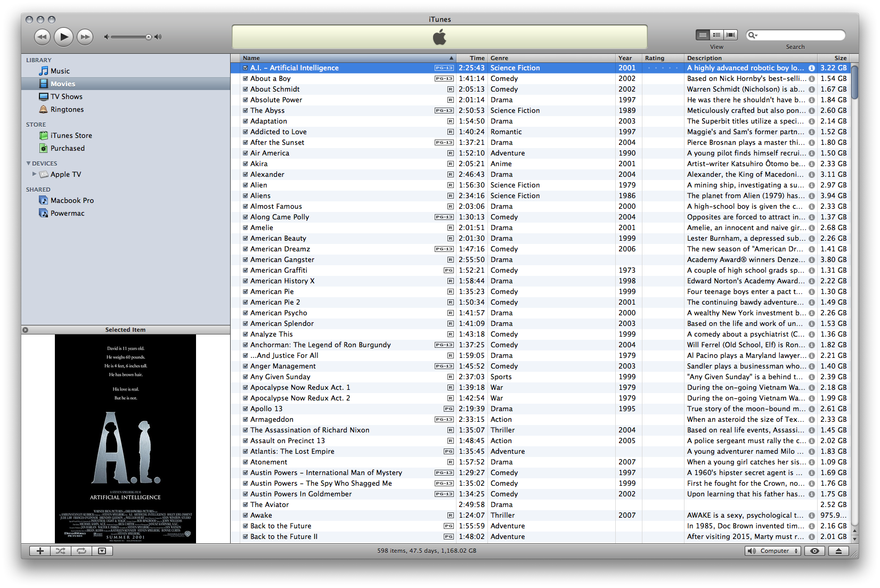Uncheck the About a Boy checkbox
The image size is (880, 588).
(245, 78)
